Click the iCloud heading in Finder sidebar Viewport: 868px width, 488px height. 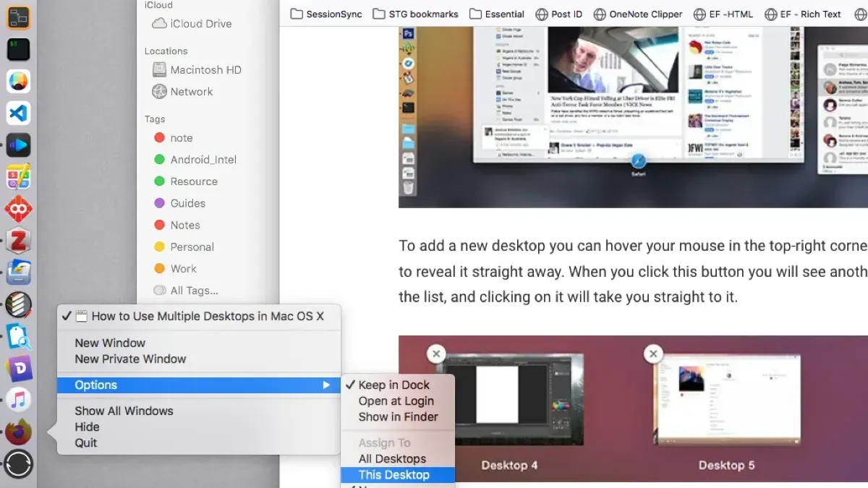coord(158,5)
